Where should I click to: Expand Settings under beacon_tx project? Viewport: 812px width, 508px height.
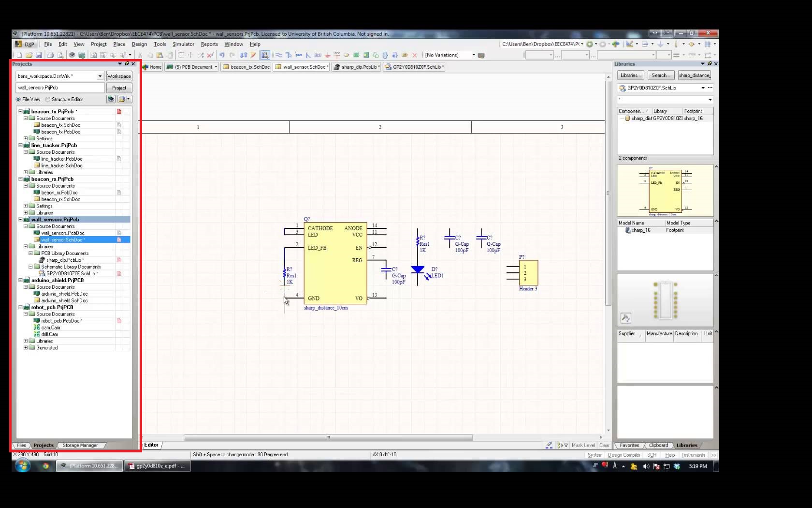pyautogui.click(x=26, y=138)
